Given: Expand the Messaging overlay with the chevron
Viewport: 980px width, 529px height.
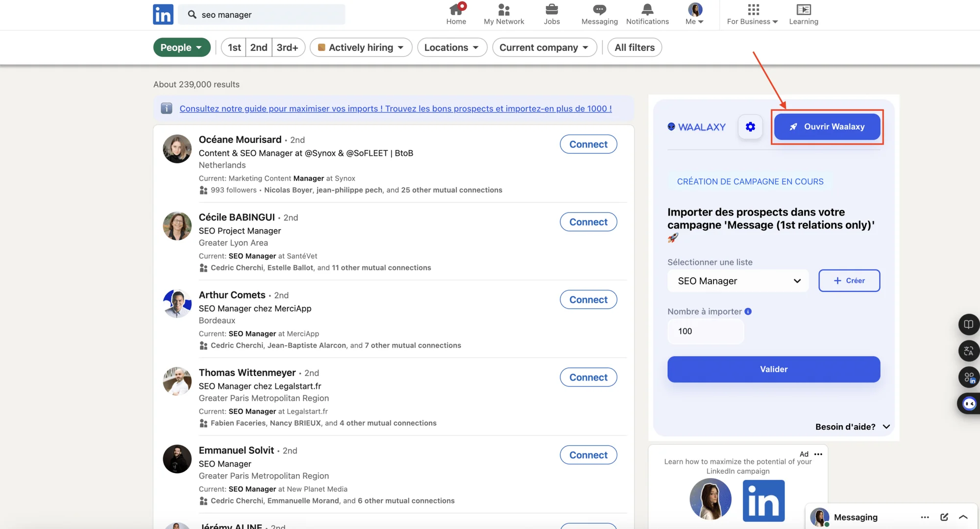Looking at the screenshot, I should (x=963, y=517).
